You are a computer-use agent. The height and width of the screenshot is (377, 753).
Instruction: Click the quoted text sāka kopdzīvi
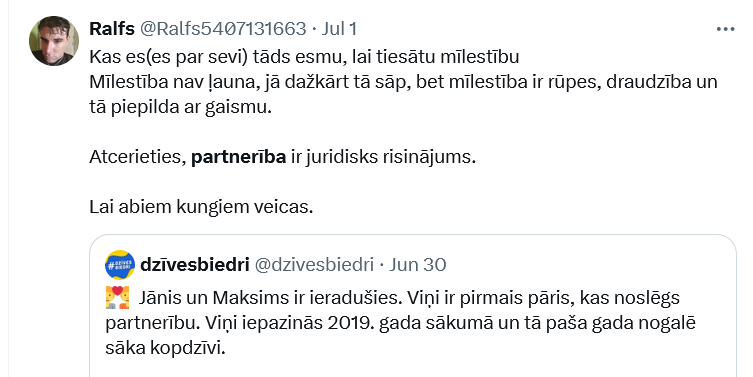165,348
